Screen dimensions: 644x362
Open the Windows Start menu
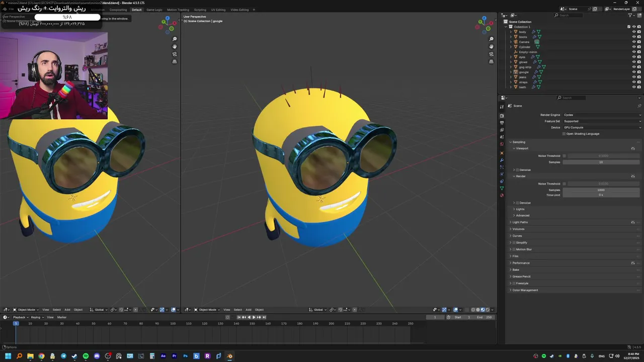8,356
